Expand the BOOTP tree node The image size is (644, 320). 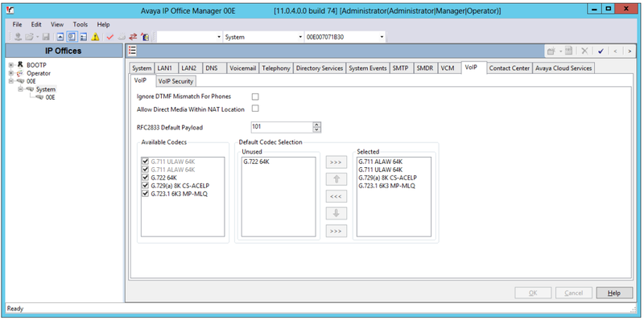pos(11,65)
